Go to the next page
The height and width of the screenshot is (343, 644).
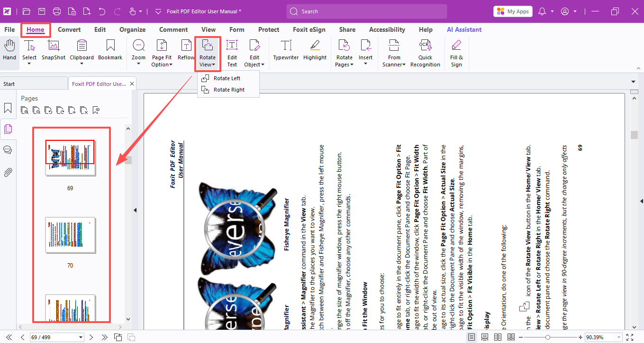click(91, 337)
